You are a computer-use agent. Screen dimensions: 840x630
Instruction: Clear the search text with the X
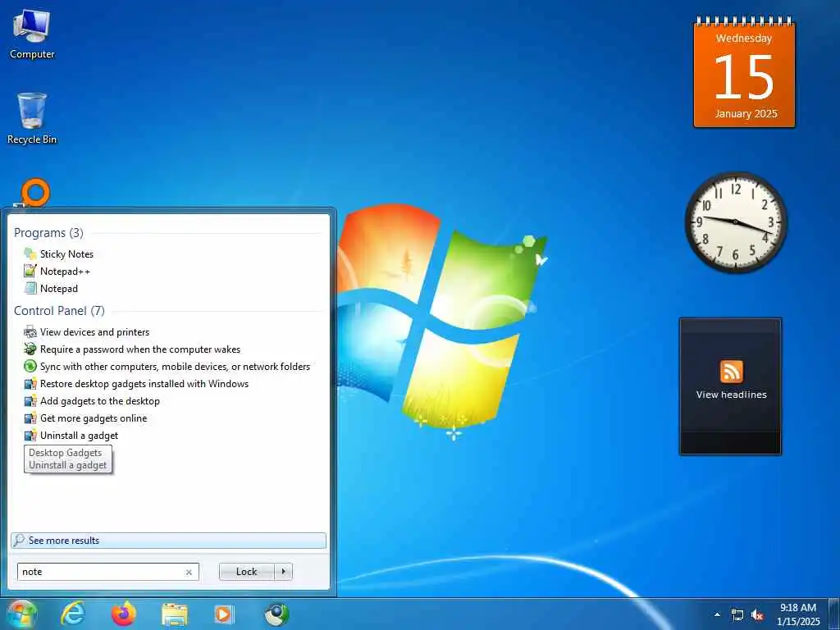click(x=189, y=572)
